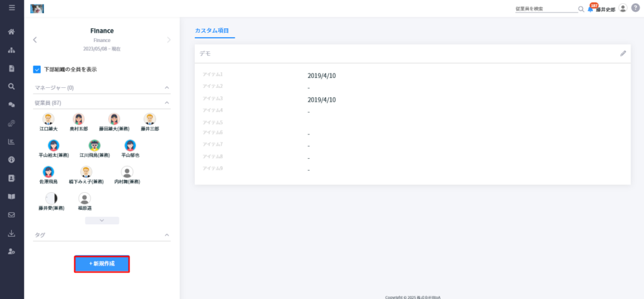The width and height of the screenshot is (644, 299).
Task: Open 佐澤飛鳥 employee avatar
Action: click(48, 172)
